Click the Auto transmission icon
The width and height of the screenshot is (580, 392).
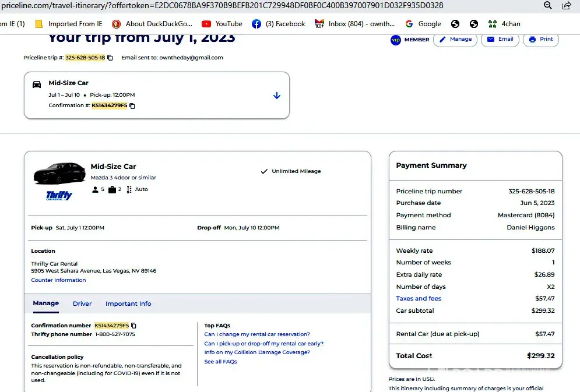point(129,189)
